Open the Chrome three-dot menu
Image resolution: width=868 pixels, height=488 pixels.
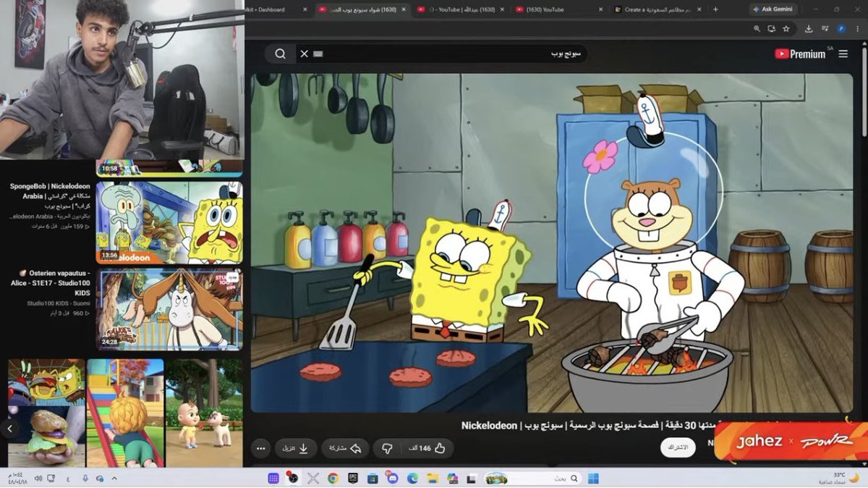point(856,29)
